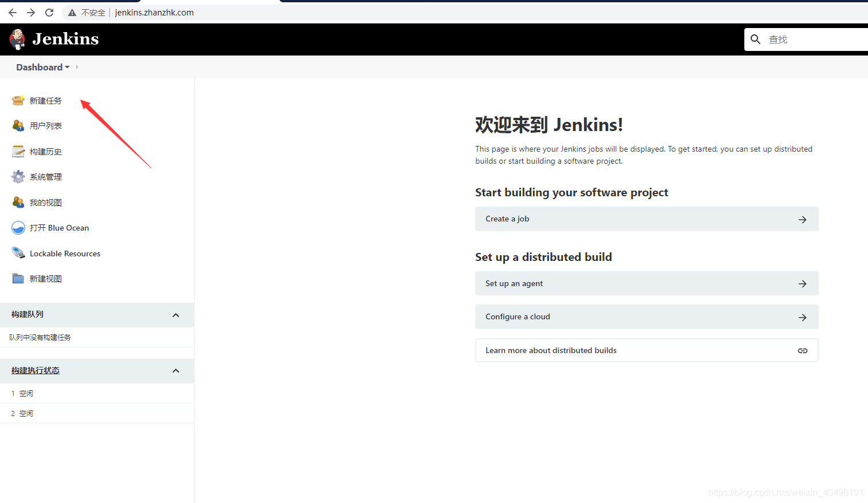Collapse the 构建队列 panel with its chevron
The image size is (868, 503).
pyautogui.click(x=176, y=315)
